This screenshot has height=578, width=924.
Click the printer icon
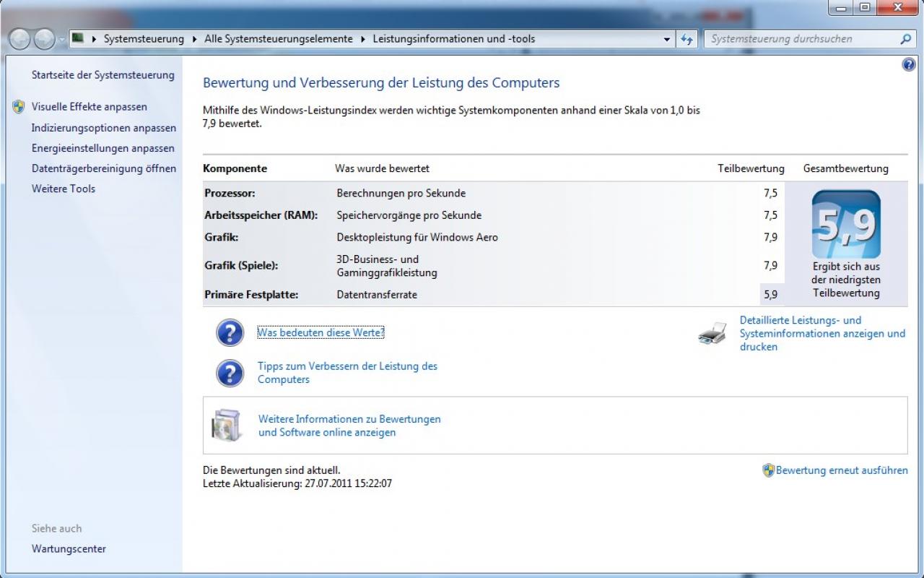click(713, 334)
